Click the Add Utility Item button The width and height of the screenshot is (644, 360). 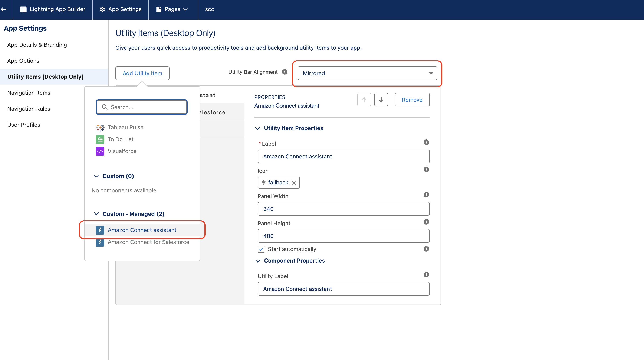coord(142,73)
